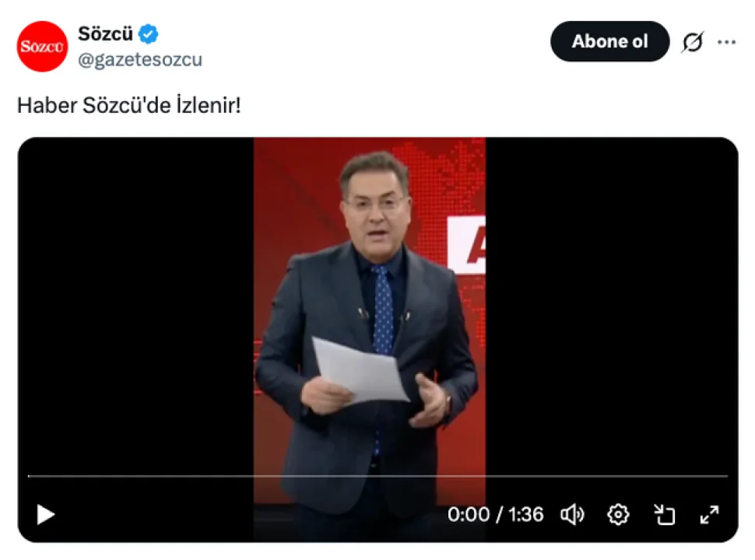This screenshot has width=755, height=560.
Task: Play the Sözcü news video
Action: [46, 514]
